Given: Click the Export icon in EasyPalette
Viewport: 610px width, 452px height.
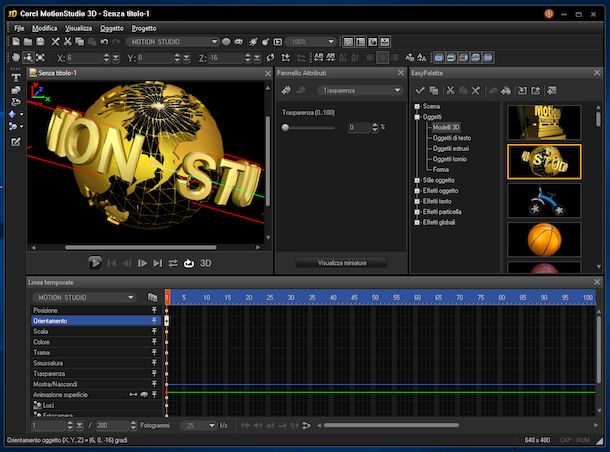Looking at the screenshot, I should pyautogui.click(x=536, y=91).
